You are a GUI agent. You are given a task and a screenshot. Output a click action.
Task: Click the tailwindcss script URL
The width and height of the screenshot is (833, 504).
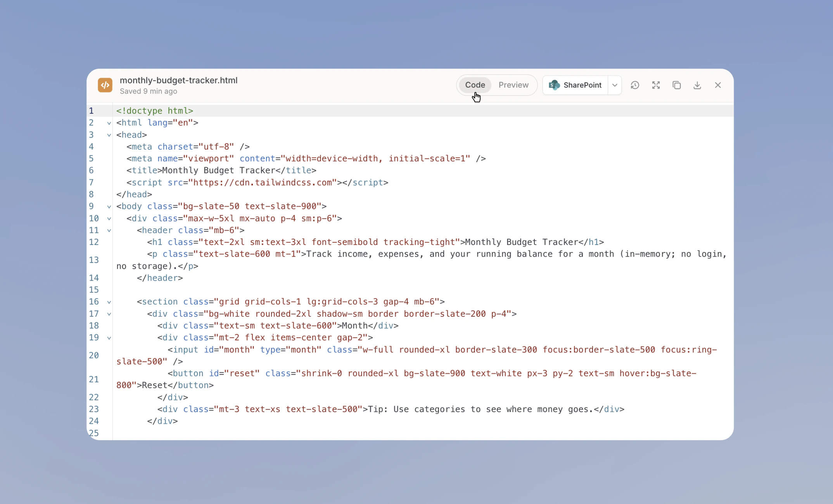[x=263, y=183]
